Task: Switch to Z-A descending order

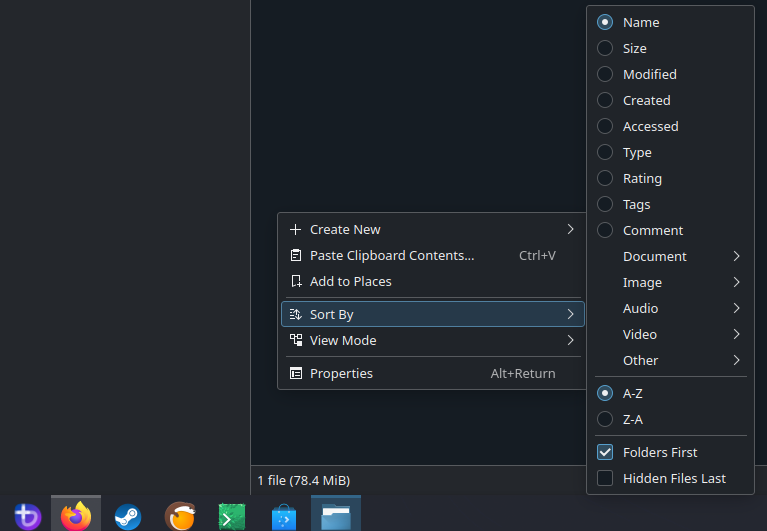Action: coord(670,419)
